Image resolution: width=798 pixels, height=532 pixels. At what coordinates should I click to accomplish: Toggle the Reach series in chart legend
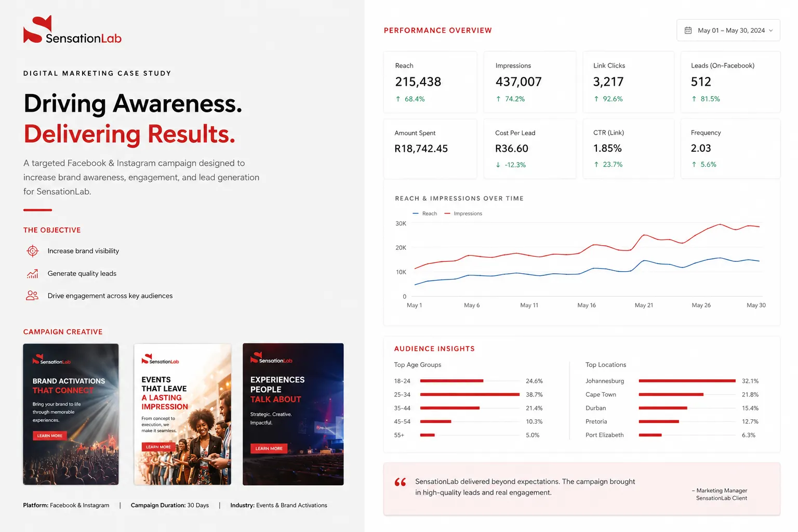click(x=424, y=214)
